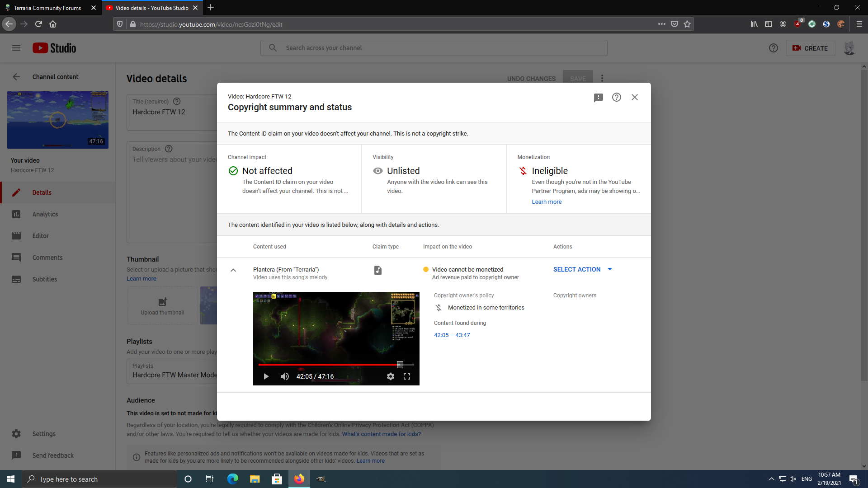Open the SELECT ACTION dropdown

tap(583, 269)
